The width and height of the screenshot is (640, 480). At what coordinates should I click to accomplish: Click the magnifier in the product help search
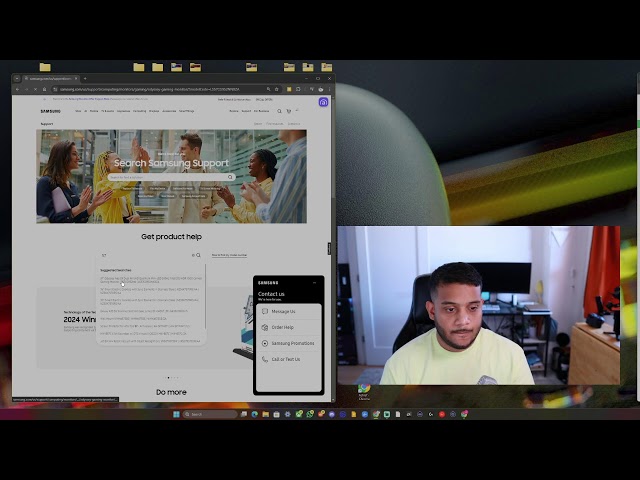198,255
